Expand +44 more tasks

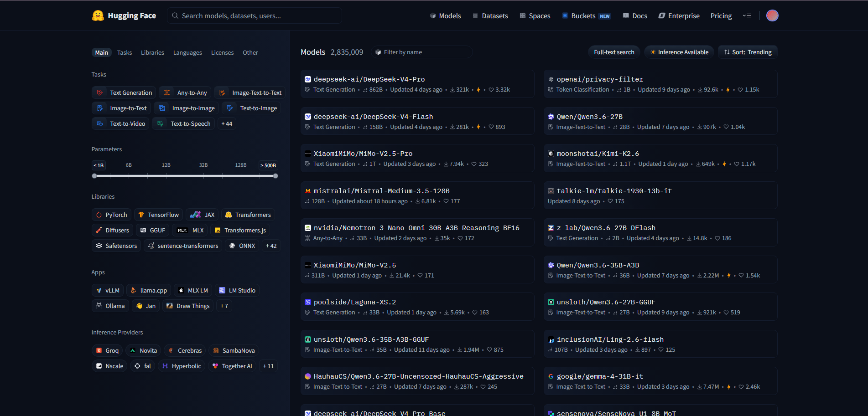[227, 123]
